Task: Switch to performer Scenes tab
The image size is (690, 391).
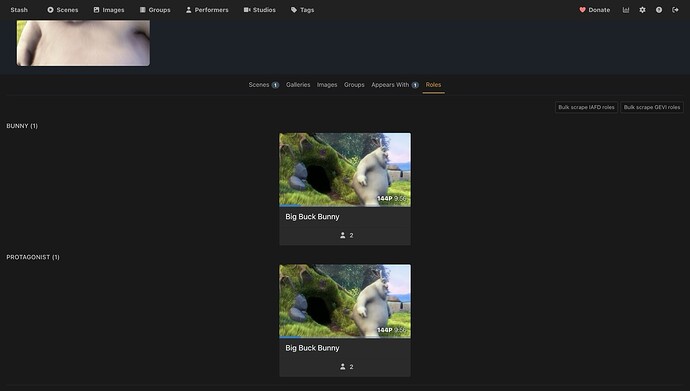Action: coord(264,85)
